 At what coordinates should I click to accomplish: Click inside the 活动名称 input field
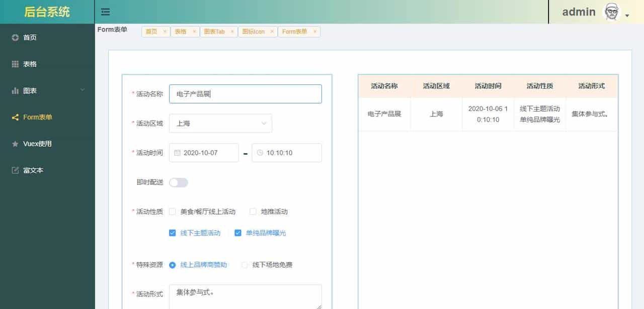click(x=245, y=93)
